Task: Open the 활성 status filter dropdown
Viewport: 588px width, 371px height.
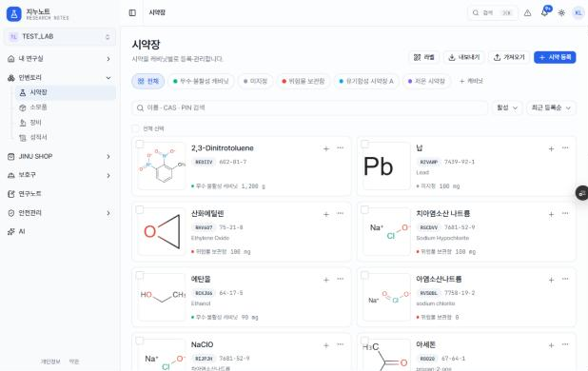Action: pyautogui.click(x=507, y=107)
